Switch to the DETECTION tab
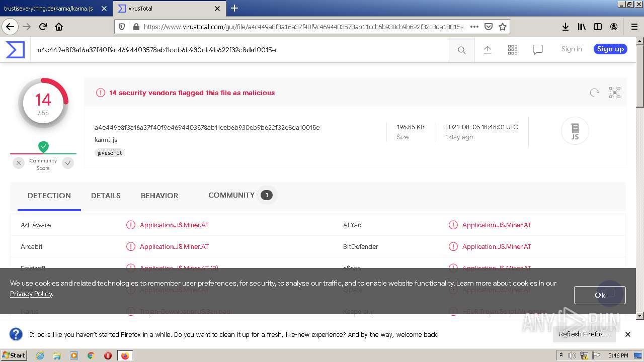 coord(49,196)
